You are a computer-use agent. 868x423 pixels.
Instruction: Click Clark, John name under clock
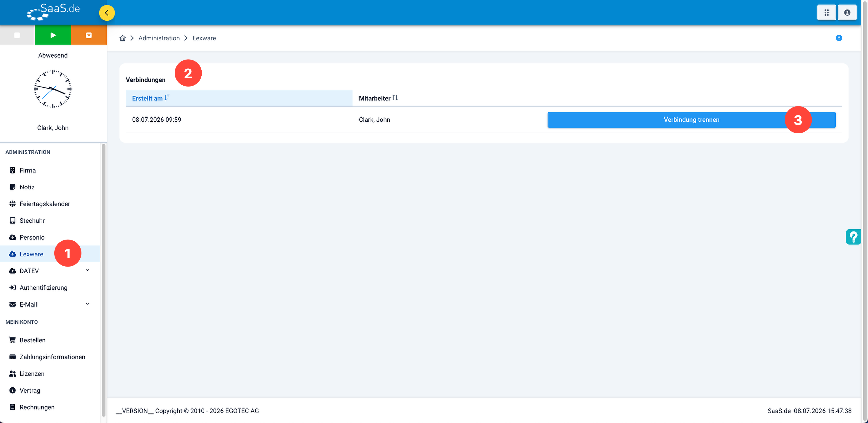53,128
